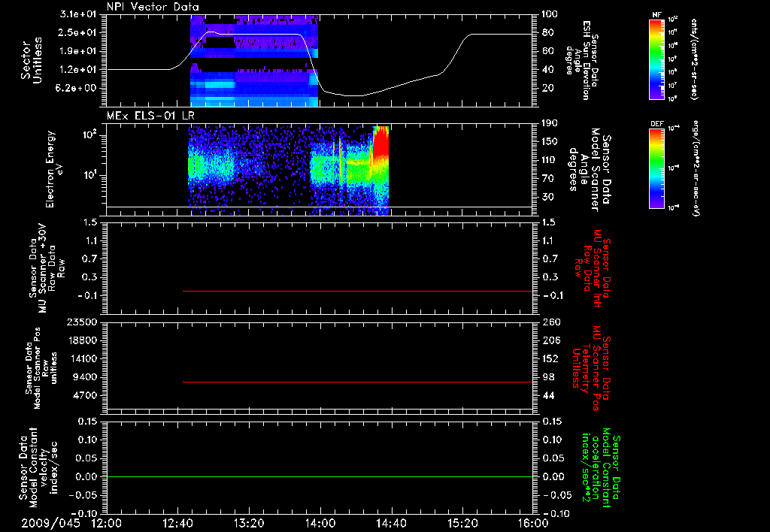Select the 'DEF' color bar label
Image resolution: width=770 pixels, height=532 pixels.
tap(657, 124)
